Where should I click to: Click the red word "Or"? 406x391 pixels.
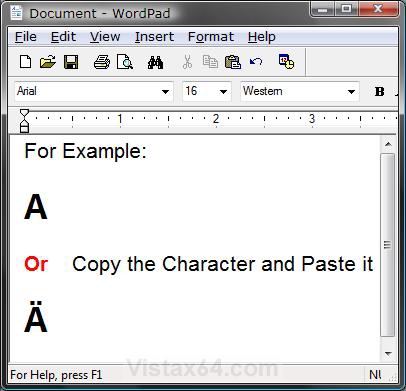point(36,264)
